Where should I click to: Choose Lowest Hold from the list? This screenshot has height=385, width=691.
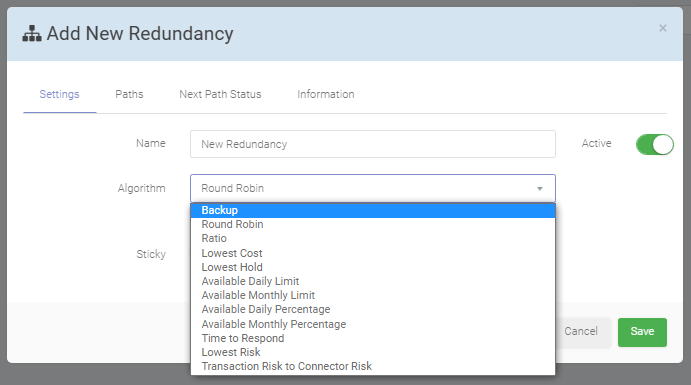pyautogui.click(x=373, y=267)
